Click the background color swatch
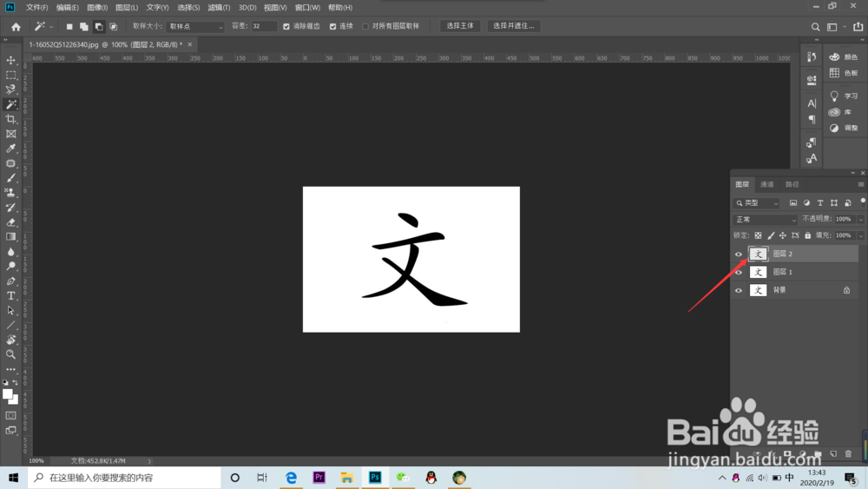The height and width of the screenshot is (489, 868). click(15, 400)
